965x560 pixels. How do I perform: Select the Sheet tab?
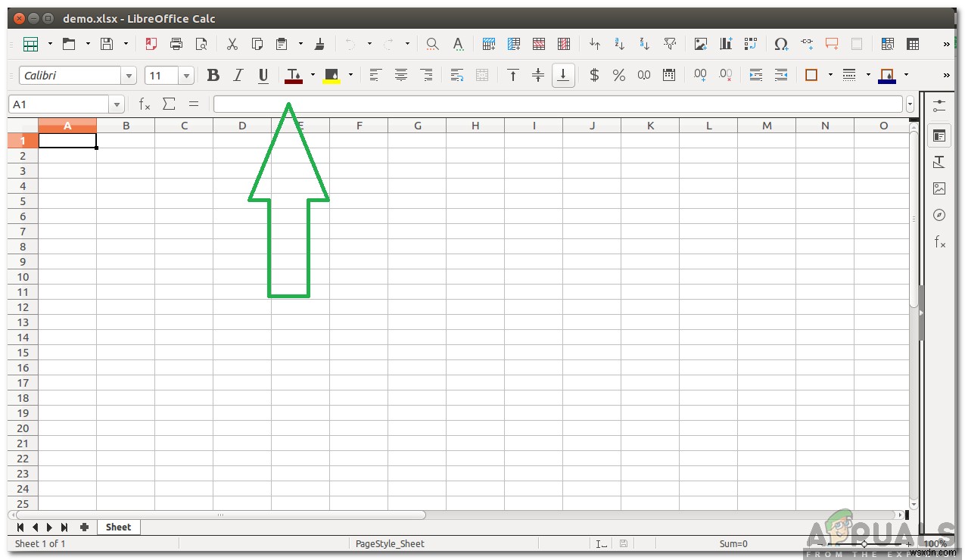[x=118, y=527]
